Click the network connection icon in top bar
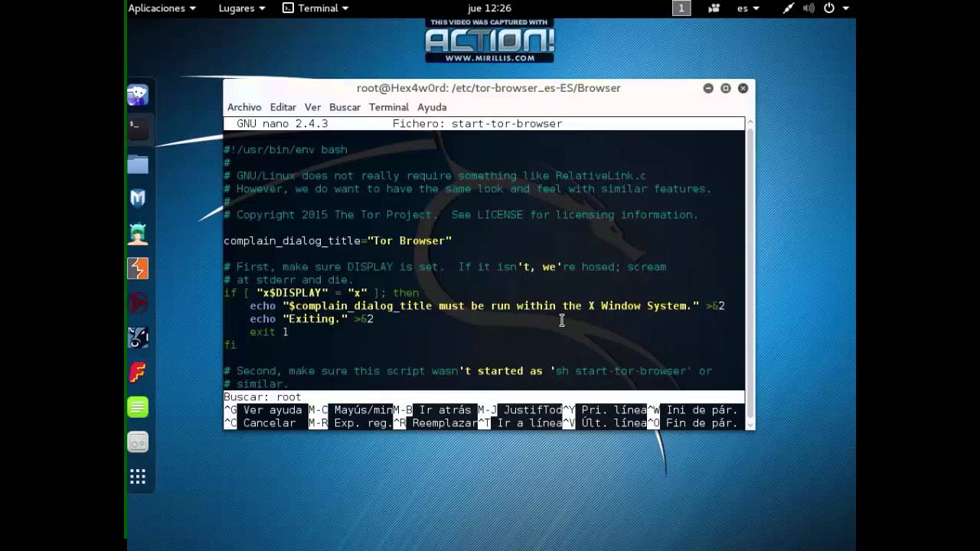The width and height of the screenshot is (980, 551). coord(789,8)
